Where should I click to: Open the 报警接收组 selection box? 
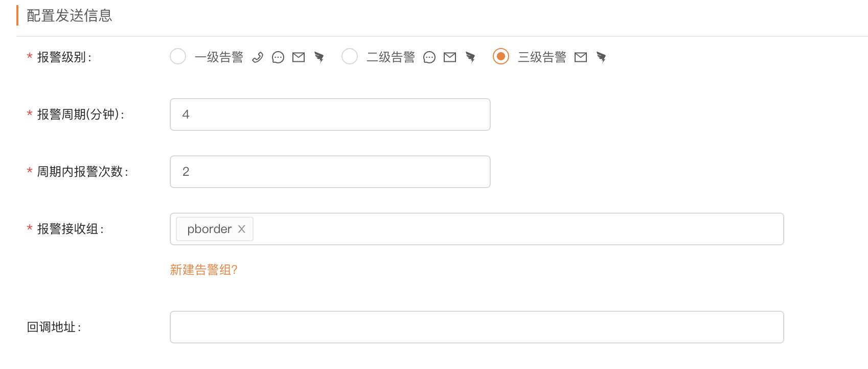click(516, 229)
